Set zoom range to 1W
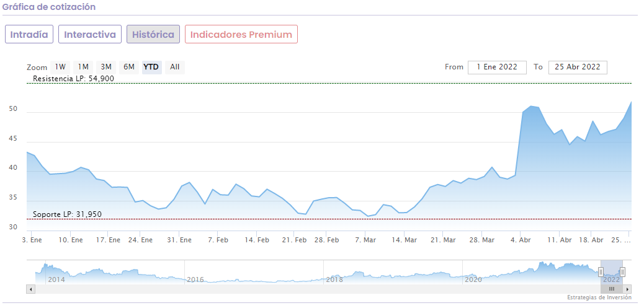Screen dimensions: 644x308 [x=60, y=67]
